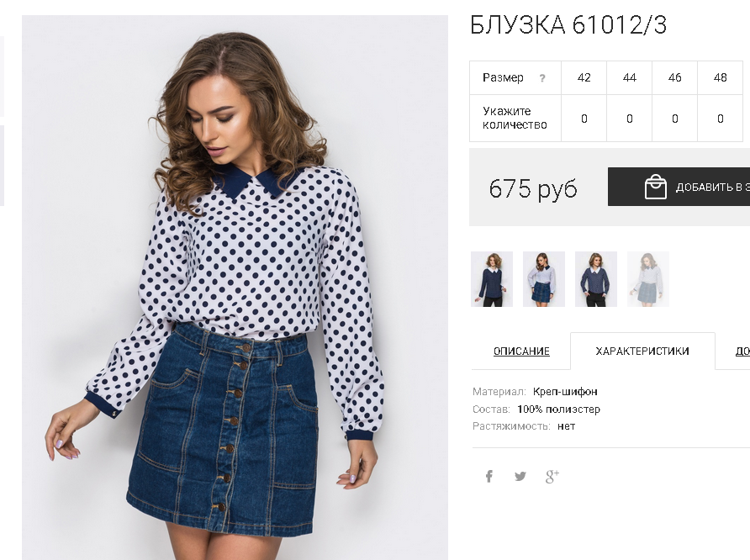Click the size 42 column header
The image size is (750, 560).
tap(584, 77)
